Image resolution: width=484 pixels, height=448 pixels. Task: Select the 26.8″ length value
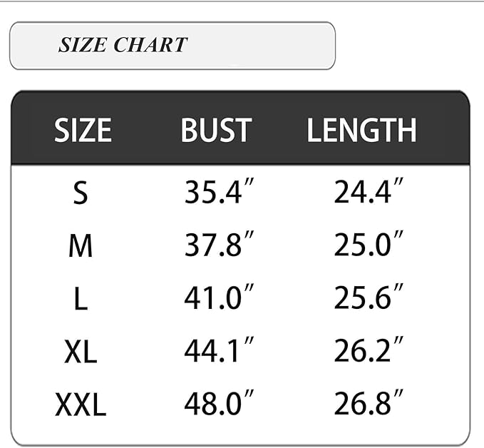pos(369,403)
